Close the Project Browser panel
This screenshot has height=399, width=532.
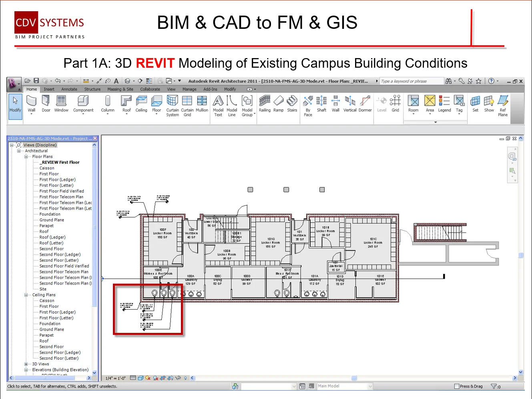pos(95,139)
